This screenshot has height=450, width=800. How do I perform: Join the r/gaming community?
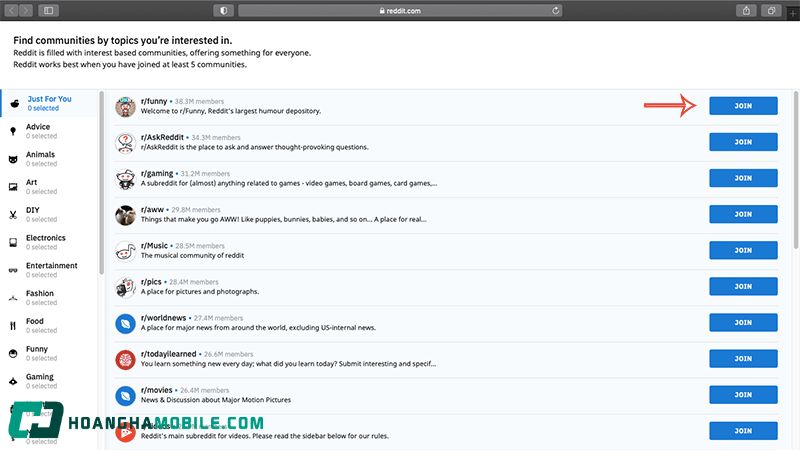coord(743,178)
